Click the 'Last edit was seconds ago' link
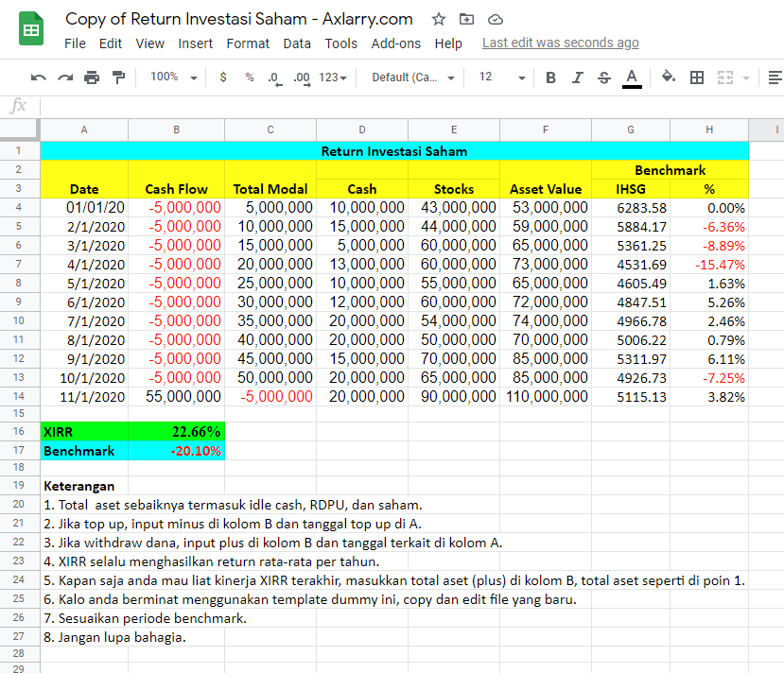Viewport: 784px width, 673px height. coord(561,43)
